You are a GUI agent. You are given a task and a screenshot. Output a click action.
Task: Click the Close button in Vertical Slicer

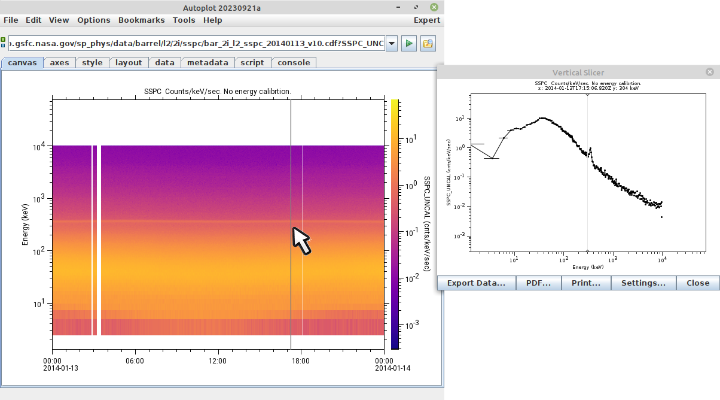[698, 283]
